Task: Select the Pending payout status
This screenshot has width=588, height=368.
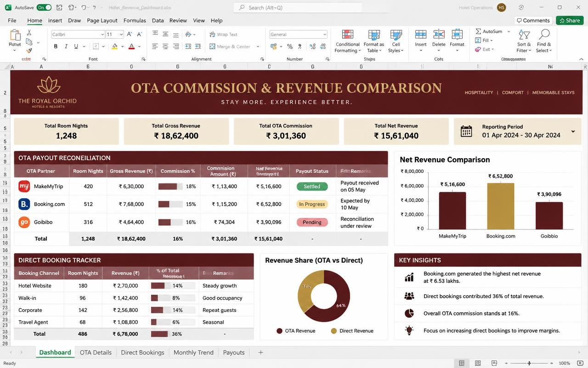Action: tap(312, 222)
